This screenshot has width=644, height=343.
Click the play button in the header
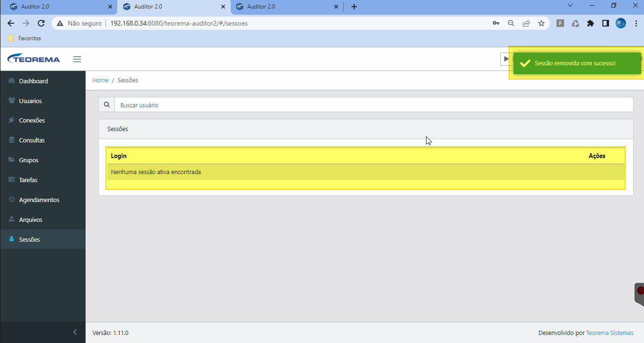point(506,59)
